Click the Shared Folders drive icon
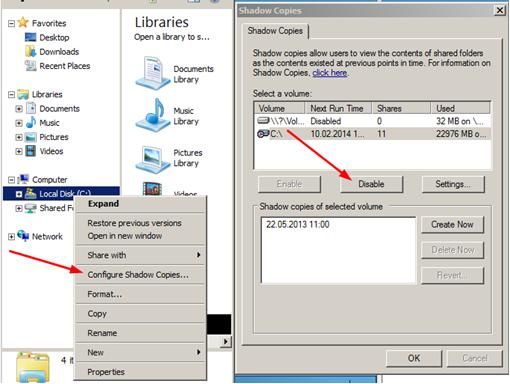The width and height of the screenshot is (510, 384). [31, 208]
